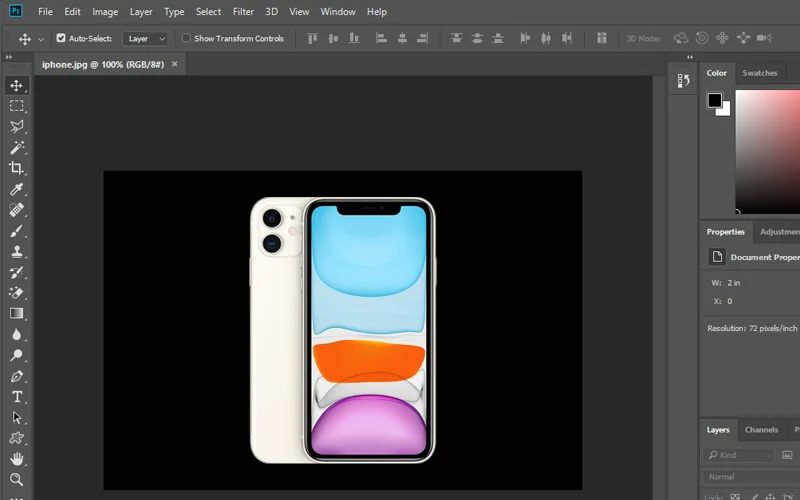Uncheck the Auto-Select checkbox
The image size is (800, 500).
(x=61, y=39)
